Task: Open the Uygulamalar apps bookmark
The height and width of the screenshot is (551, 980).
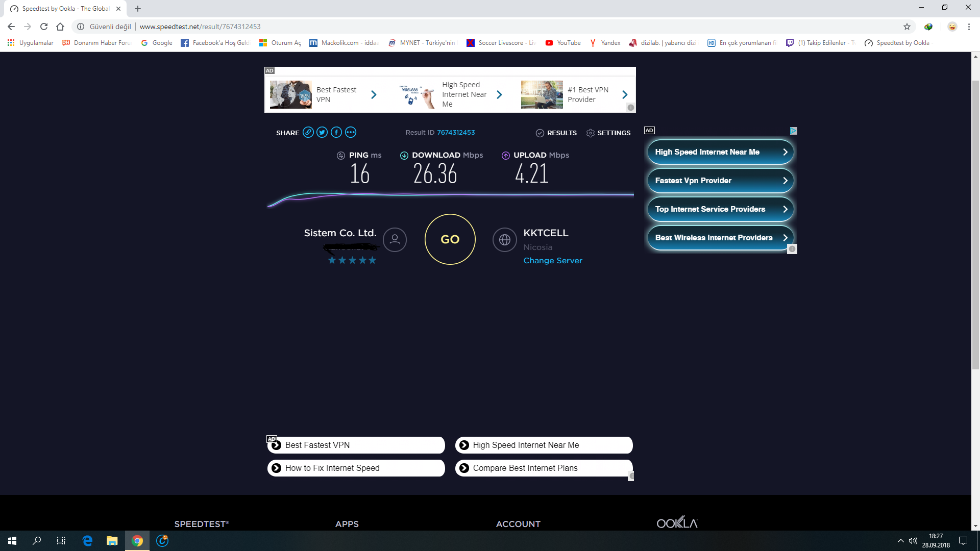Action: pos(31,43)
